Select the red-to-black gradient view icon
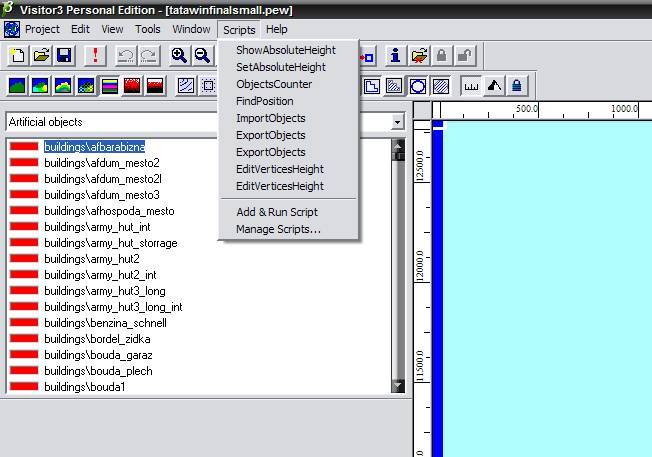652x457 pixels. point(155,86)
